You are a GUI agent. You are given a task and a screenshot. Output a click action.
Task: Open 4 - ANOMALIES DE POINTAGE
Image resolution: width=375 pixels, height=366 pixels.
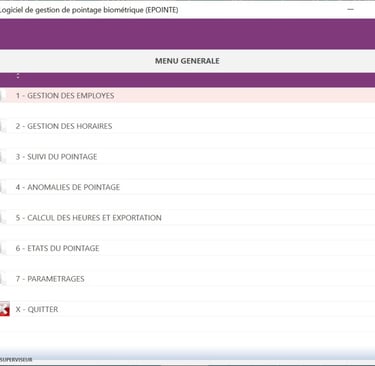pos(68,187)
